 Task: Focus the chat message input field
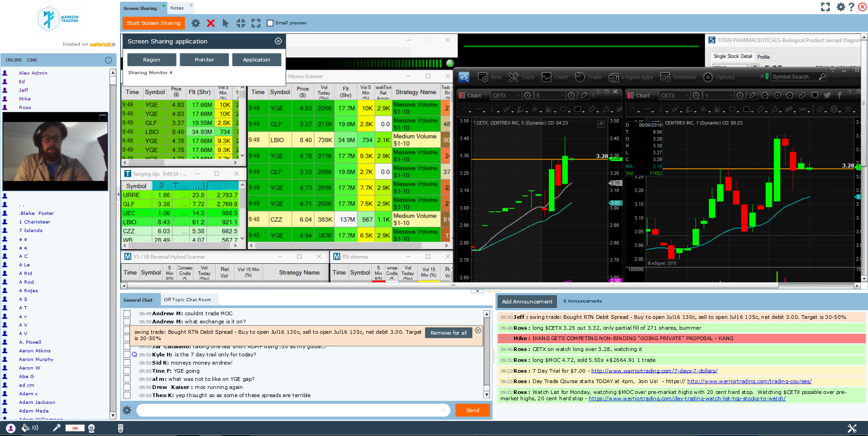tap(293, 410)
